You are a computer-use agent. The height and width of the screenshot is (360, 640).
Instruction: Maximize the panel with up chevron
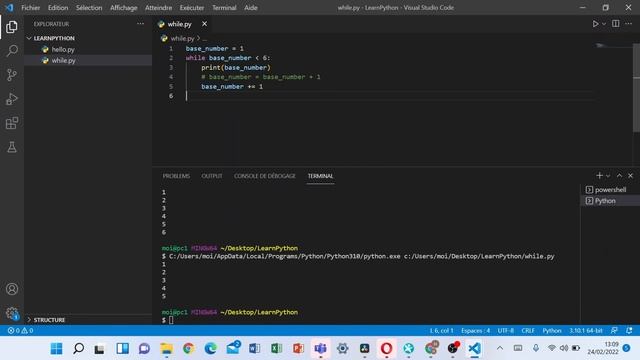pos(619,176)
